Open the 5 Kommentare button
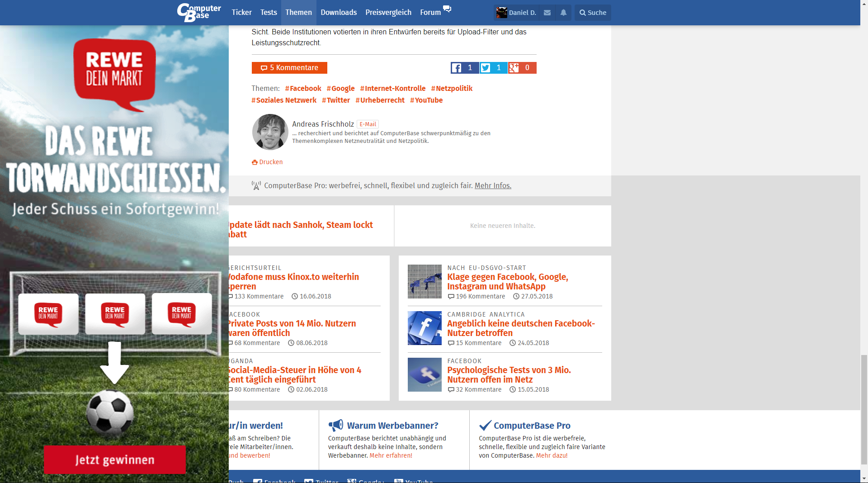 coord(289,68)
